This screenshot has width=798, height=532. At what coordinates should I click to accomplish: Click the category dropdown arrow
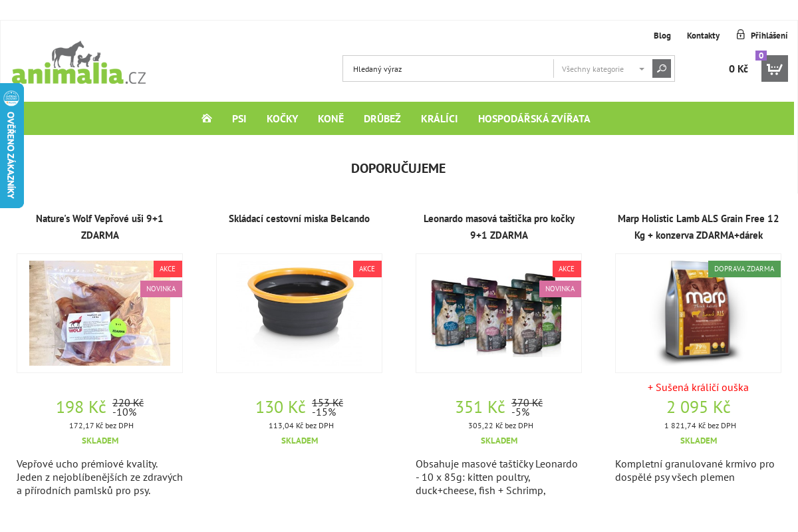642,69
